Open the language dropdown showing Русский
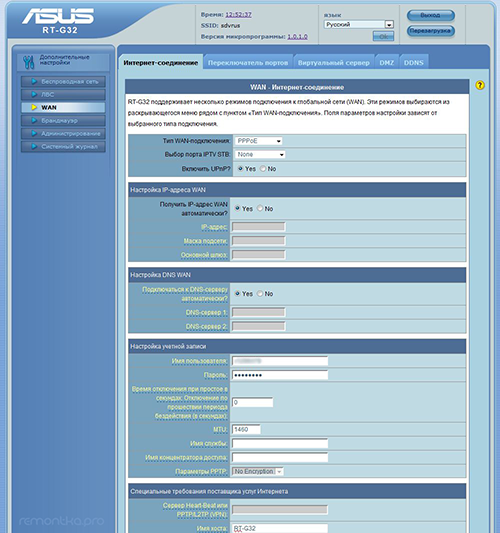The image size is (500, 533). point(359,24)
